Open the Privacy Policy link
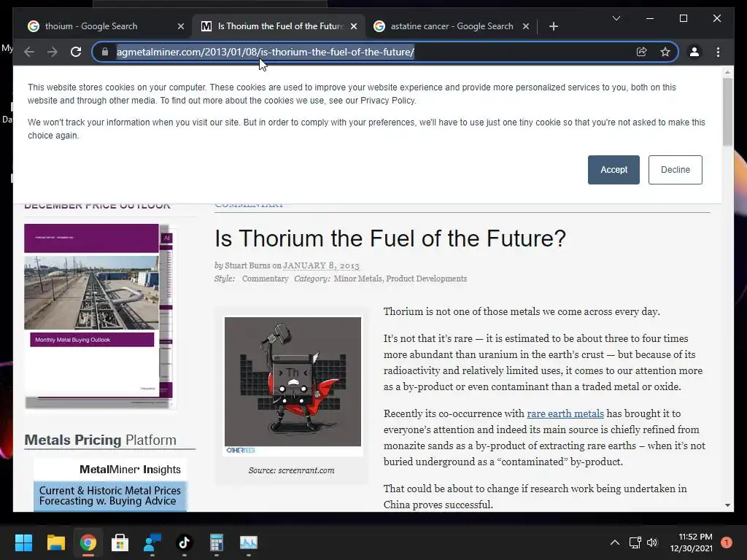 [387, 101]
